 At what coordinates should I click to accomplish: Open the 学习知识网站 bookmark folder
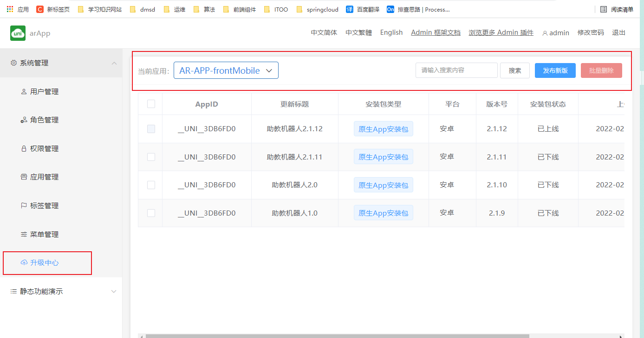click(100, 9)
